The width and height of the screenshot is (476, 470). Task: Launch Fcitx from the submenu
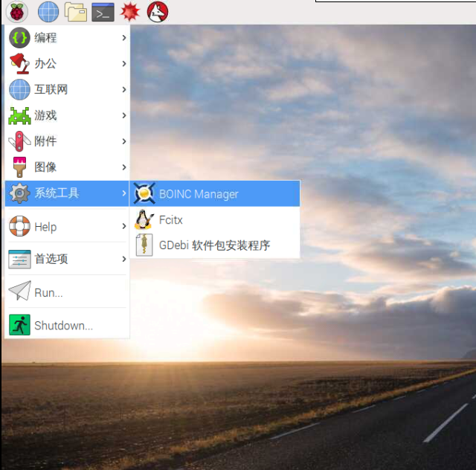[x=215, y=219]
